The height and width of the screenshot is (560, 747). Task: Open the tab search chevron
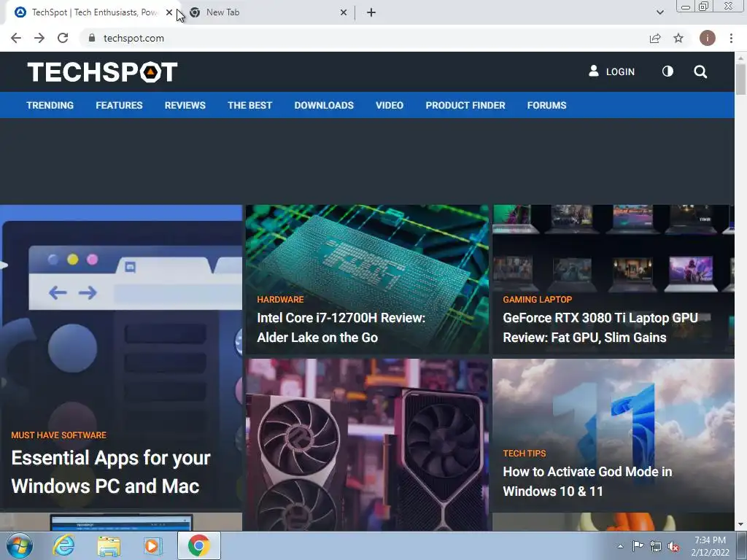659,13
